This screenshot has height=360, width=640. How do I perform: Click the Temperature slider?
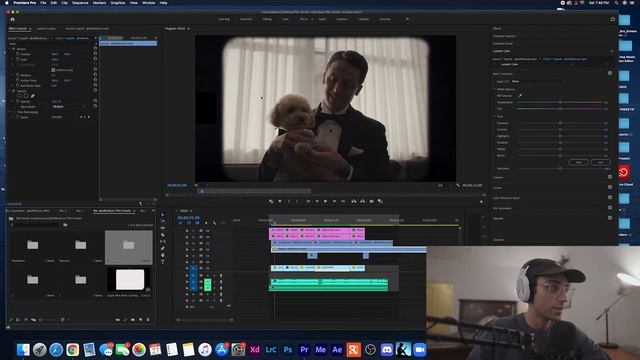(560, 102)
